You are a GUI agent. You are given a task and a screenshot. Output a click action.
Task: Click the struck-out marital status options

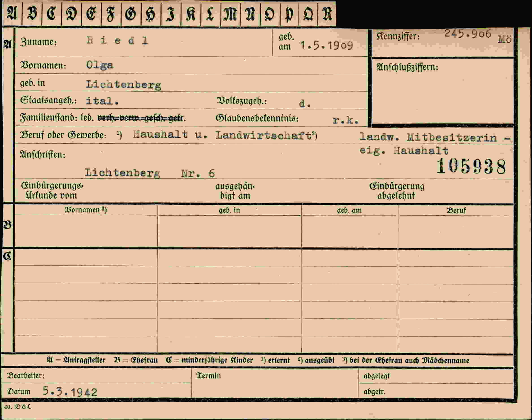coord(141,118)
